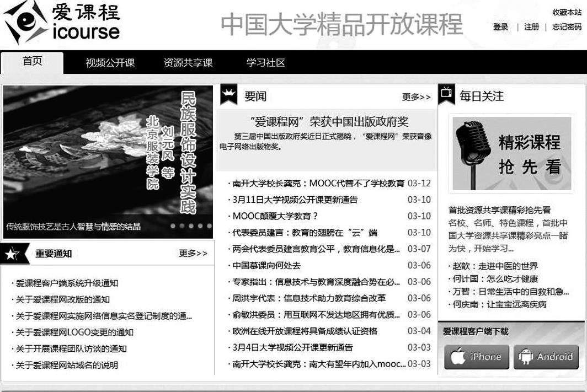Open notice 爱课程客户端系统升级通知

pos(67,283)
